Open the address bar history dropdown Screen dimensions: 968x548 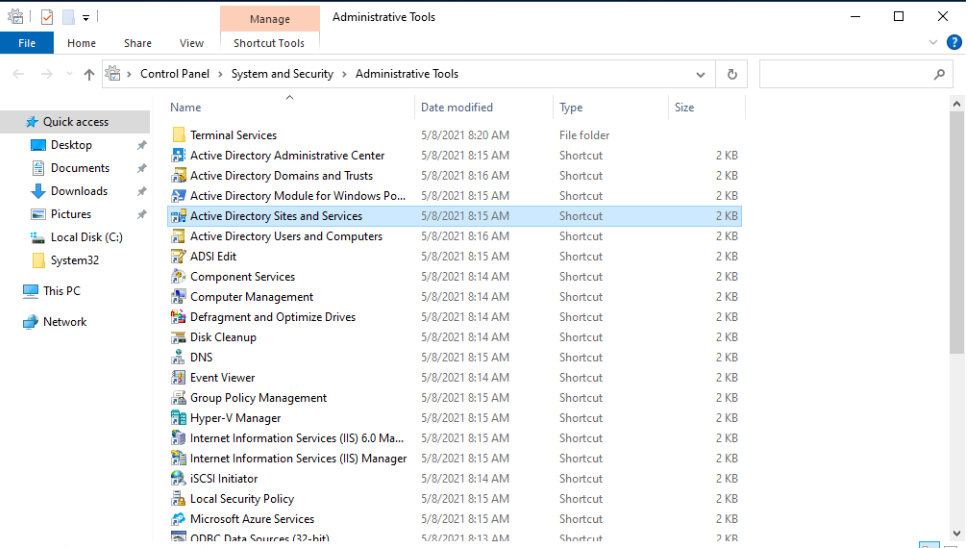coord(701,74)
